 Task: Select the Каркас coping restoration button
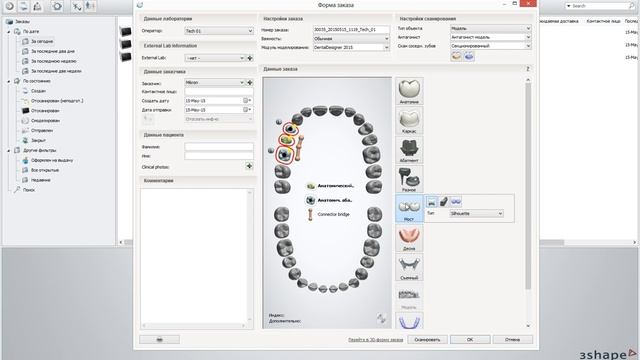[x=409, y=120]
